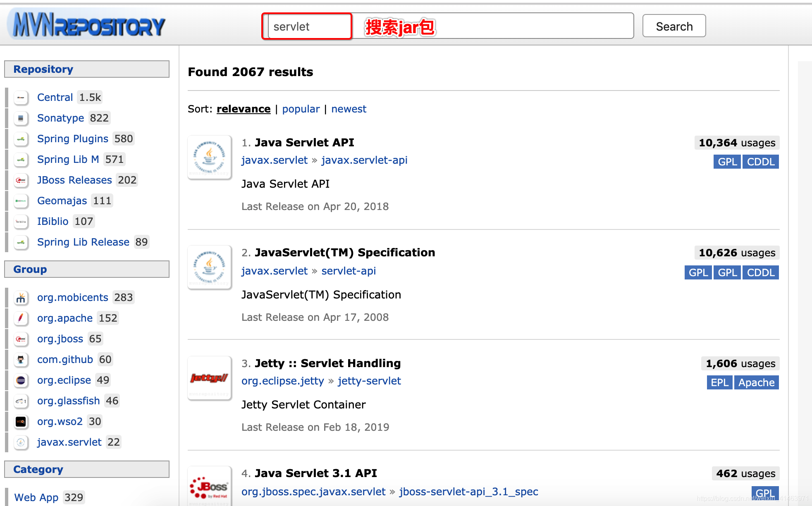Filter by org.jboss group

(x=60, y=339)
